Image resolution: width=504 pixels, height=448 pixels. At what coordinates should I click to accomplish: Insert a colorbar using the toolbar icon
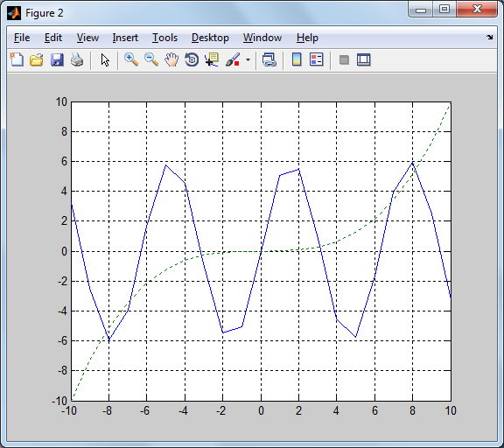pyautogui.click(x=297, y=59)
